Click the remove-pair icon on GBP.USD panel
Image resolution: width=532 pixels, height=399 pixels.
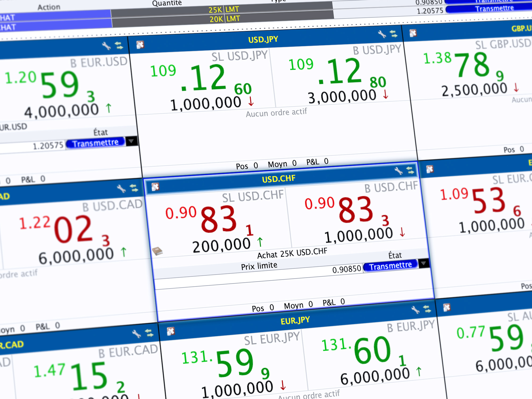[x=413, y=33]
